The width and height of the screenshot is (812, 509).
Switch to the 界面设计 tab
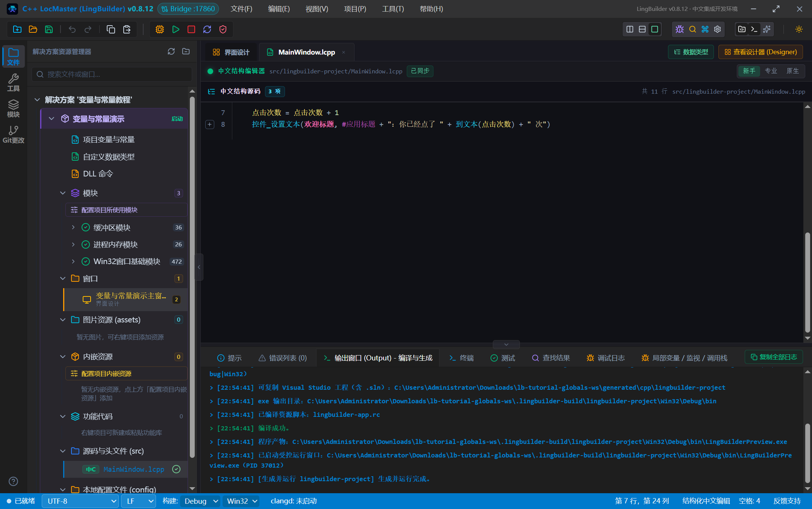coord(231,52)
